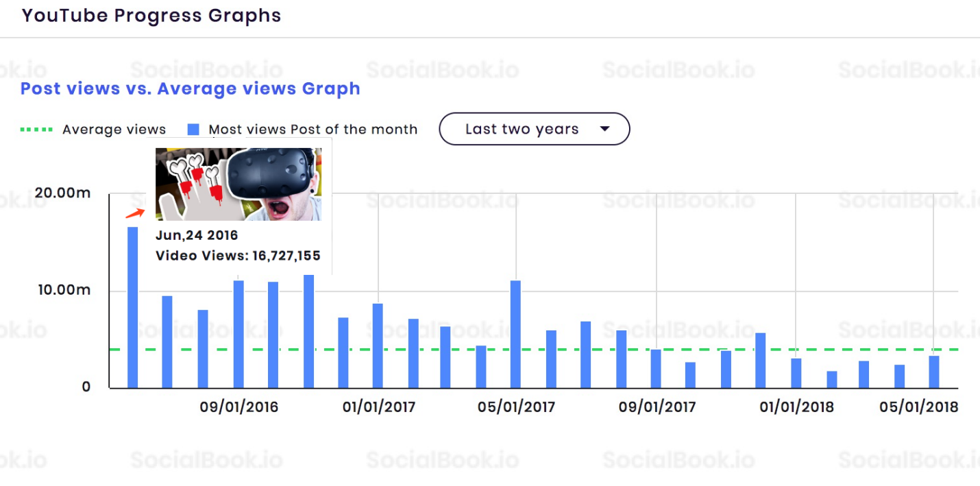This screenshot has height=486, width=980.
Task: Click the 09/01/2016 x-axis date label
Action: tap(239, 407)
